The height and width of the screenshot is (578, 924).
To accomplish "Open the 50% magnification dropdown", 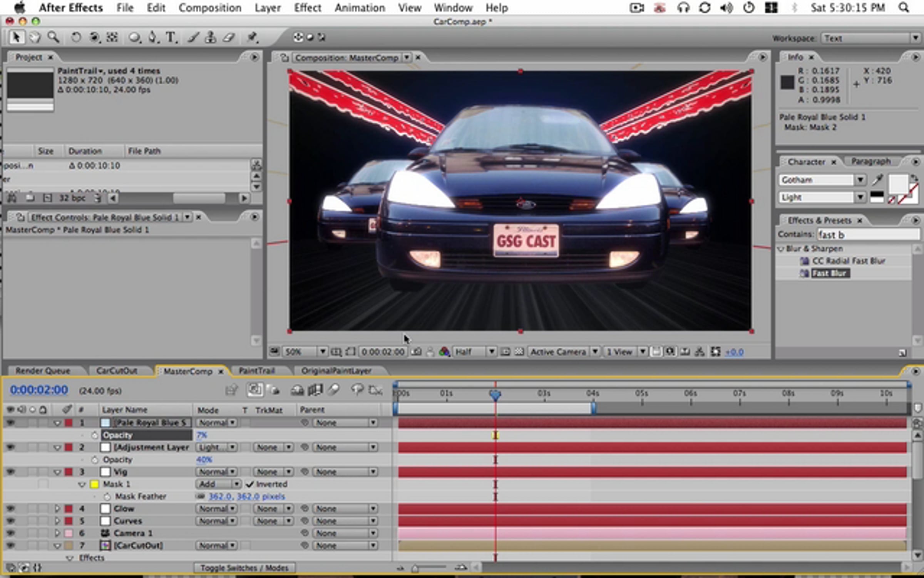I will point(305,351).
